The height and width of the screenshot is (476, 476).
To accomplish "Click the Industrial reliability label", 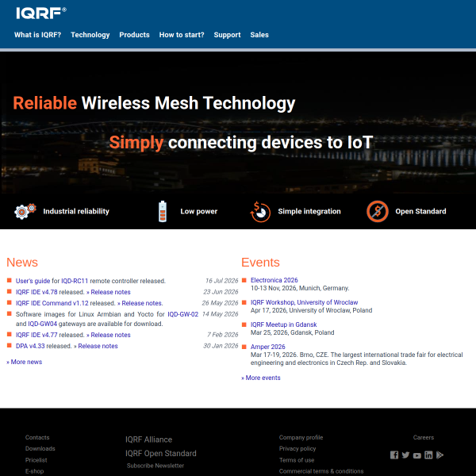I will (x=76, y=211).
